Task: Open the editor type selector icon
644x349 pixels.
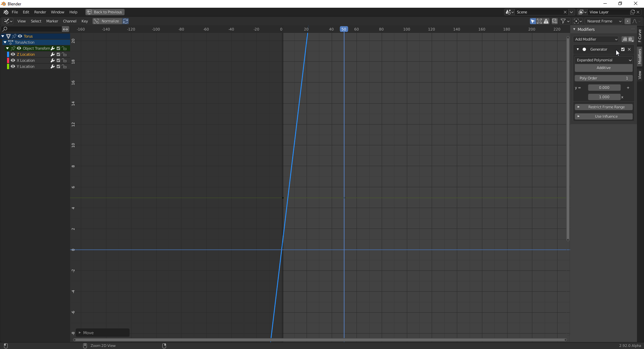Action: tap(7, 21)
